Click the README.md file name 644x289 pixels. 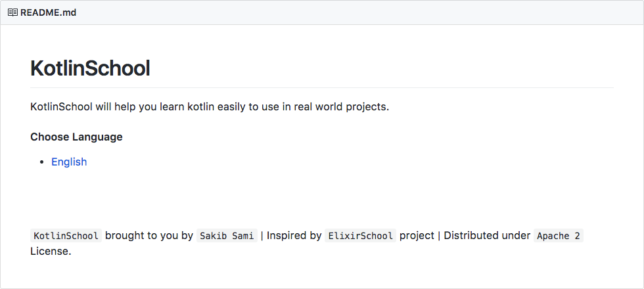48,12
